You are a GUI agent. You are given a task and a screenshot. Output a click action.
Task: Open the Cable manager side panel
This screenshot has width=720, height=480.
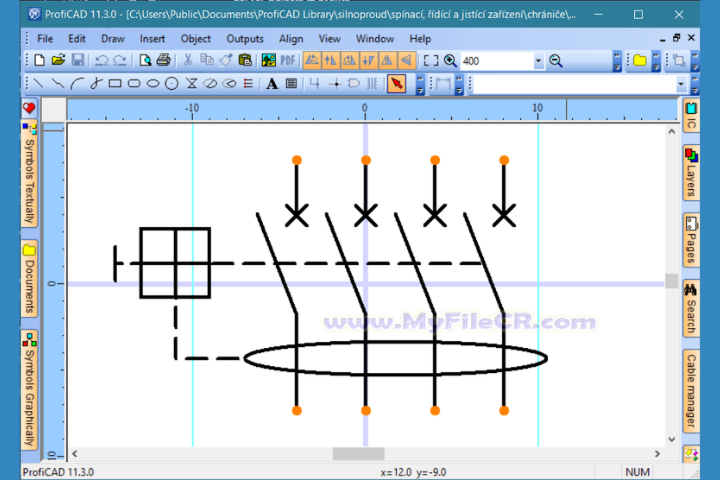click(x=691, y=390)
